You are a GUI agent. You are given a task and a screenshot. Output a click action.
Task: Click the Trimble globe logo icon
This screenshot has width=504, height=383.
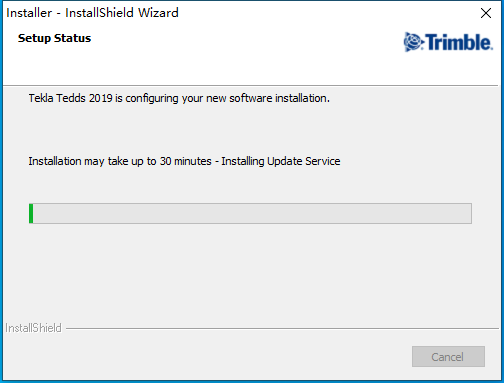413,42
